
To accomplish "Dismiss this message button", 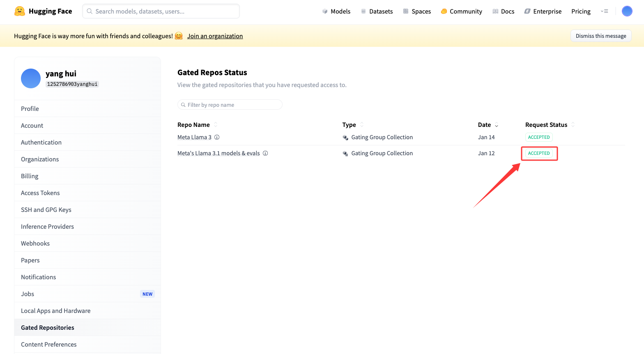I will coord(601,36).
